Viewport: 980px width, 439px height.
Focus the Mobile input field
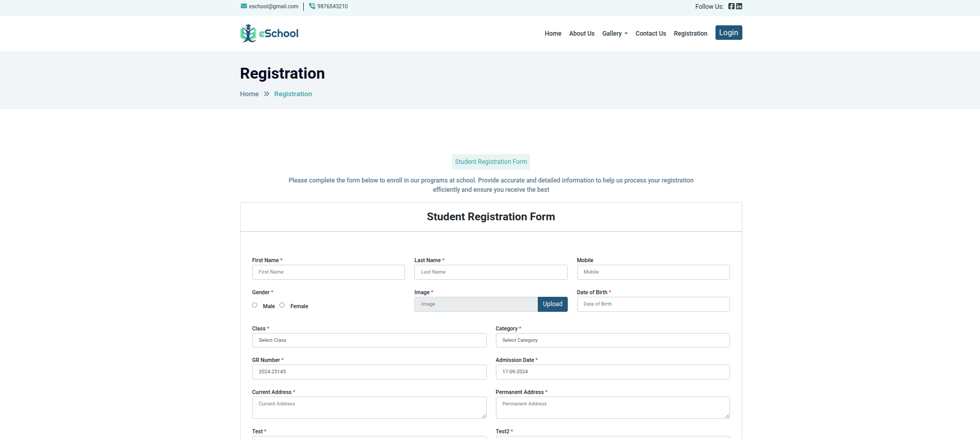(x=653, y=273)
